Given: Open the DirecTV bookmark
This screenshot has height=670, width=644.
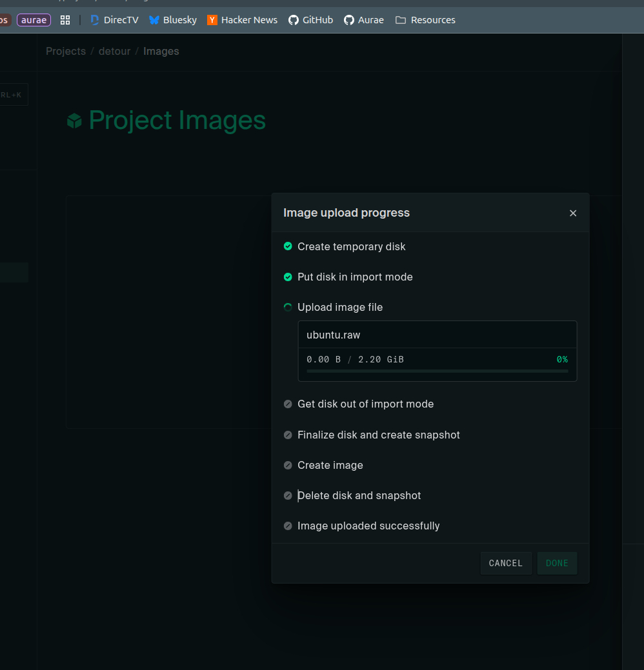Looking at the screenshot, I should pyautogui.click(x=114, y=20).
